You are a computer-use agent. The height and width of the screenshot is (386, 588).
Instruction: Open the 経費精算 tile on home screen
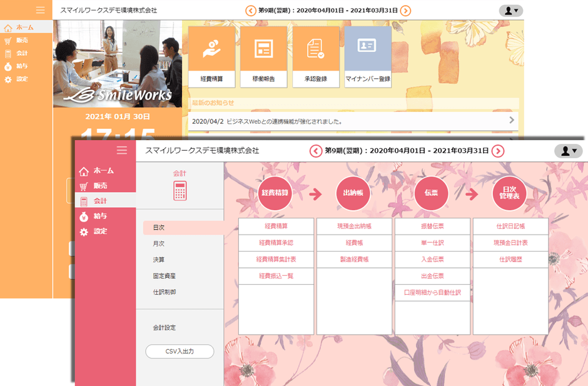[x=211, y=56]
